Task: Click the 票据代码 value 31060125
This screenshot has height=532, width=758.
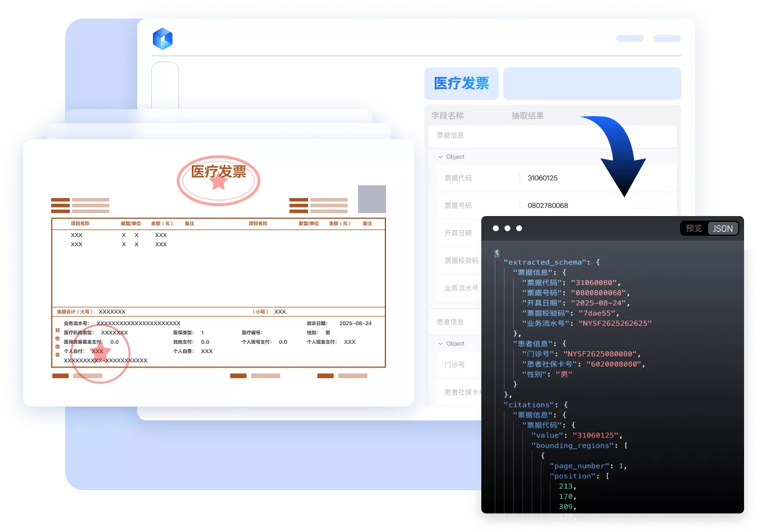Action: pos(542,178)
